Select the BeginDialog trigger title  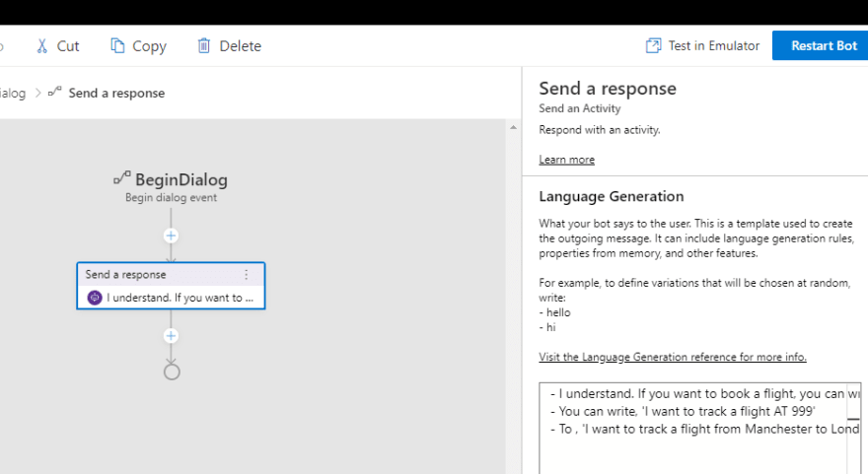coord(181,179)
